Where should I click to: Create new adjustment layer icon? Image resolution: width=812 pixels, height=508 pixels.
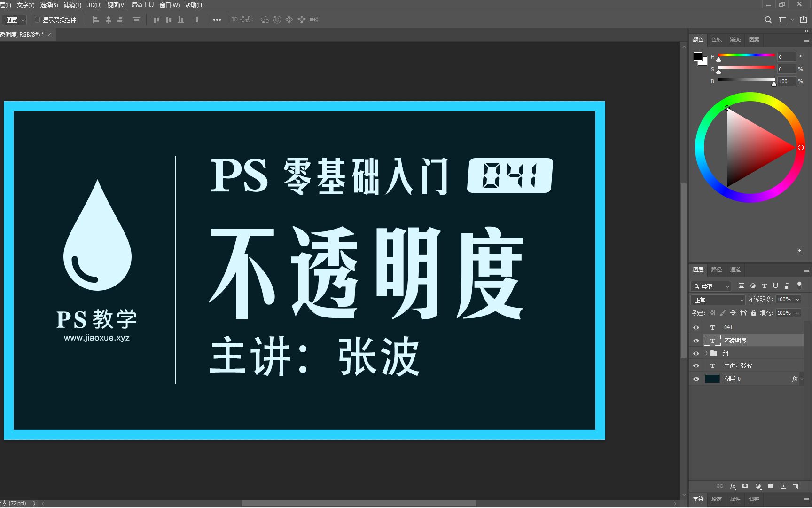click(758, 486)
